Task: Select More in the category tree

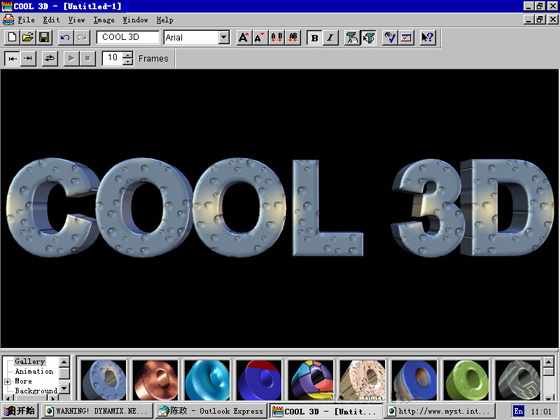Action: (x=23, y=381)
